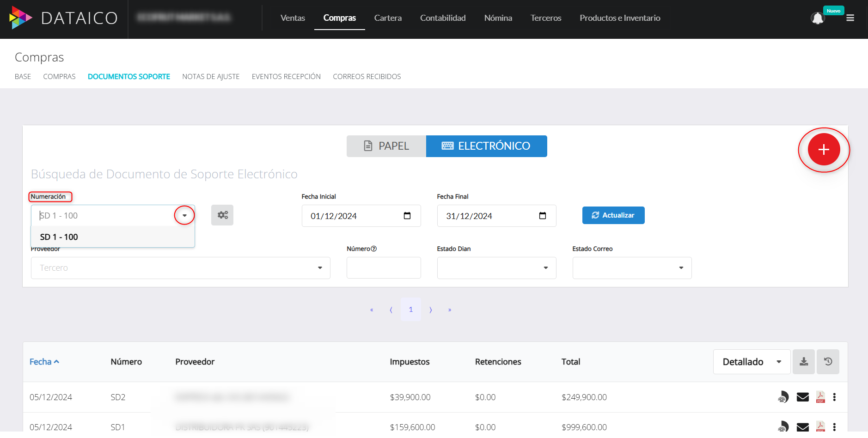Image resolution: width=868 pixels, height=438 pixels.
Task: Open the notifications bell
Action: tap(818, 18)
